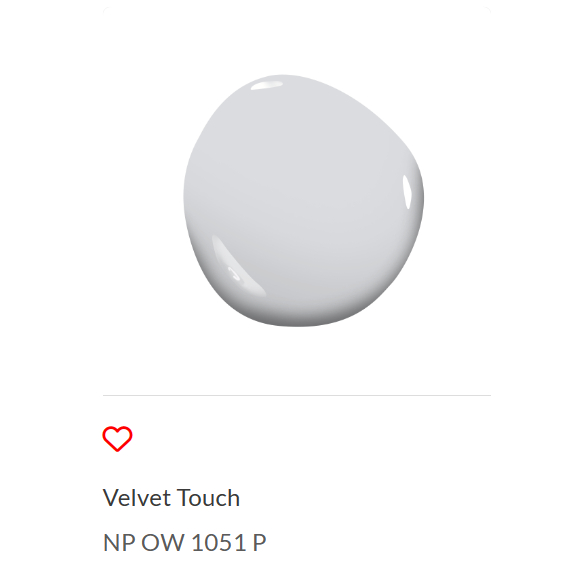Favorite Velvet Touch with the heart icon
Image resolution: width=588 pixels, height=588 pixels.
point(117,438)
